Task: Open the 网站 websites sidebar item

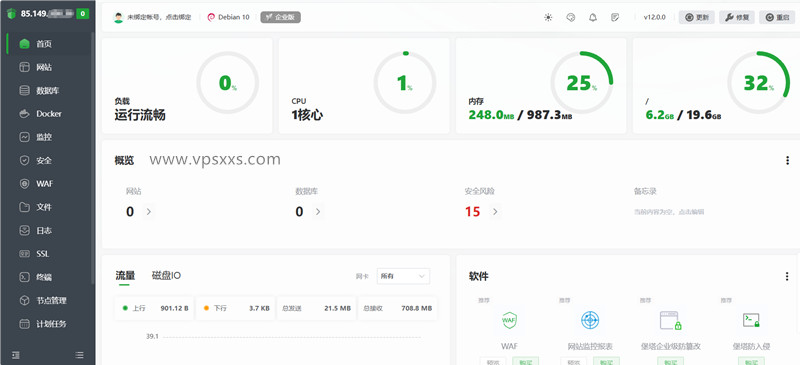Action: (x=48, y=67)
